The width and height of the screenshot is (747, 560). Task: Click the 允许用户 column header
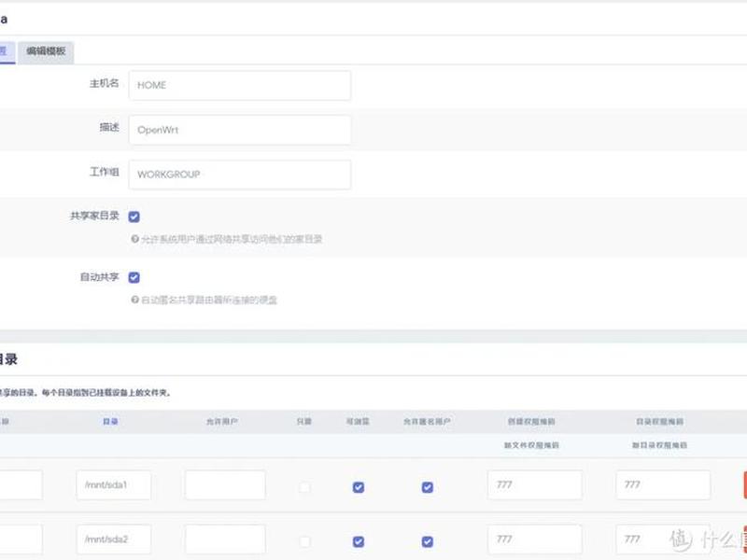[222, 422]
